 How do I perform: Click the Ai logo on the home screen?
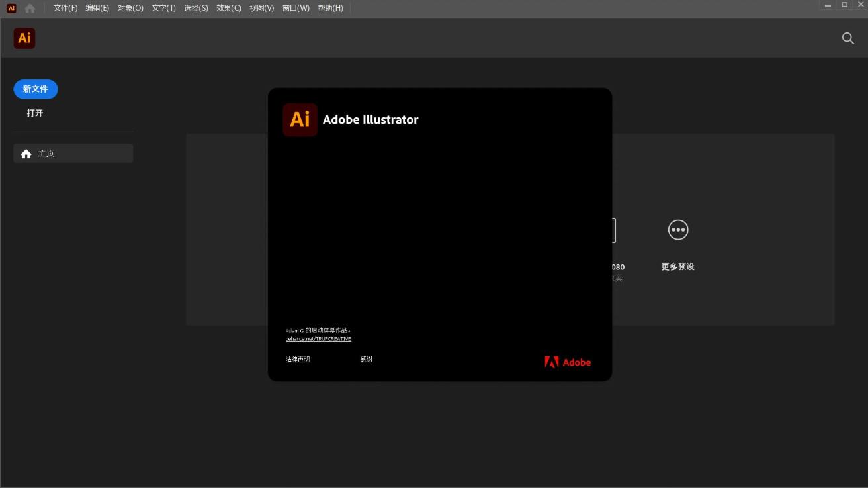(24, 38)
